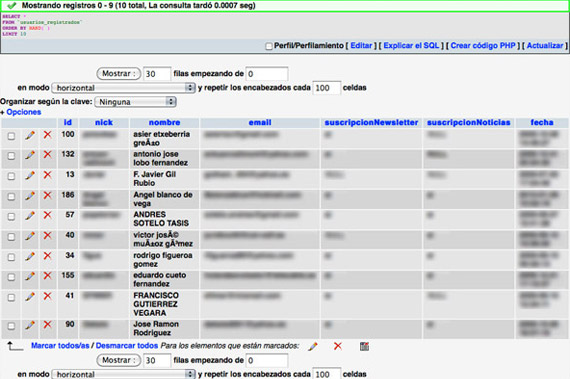
Task: Sort by the suscripcionNewsletter column header
Action: tap(371, 122)
